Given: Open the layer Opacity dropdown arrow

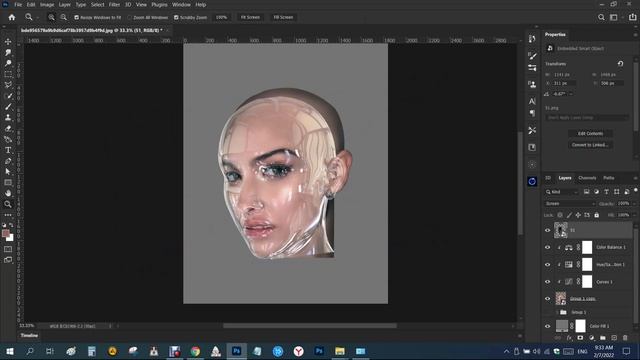Looking at the screenshot, I should pos(633,203).
